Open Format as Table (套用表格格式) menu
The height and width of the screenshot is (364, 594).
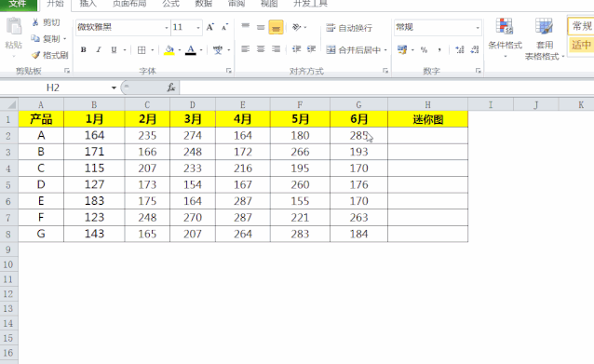tap(545, 39)
